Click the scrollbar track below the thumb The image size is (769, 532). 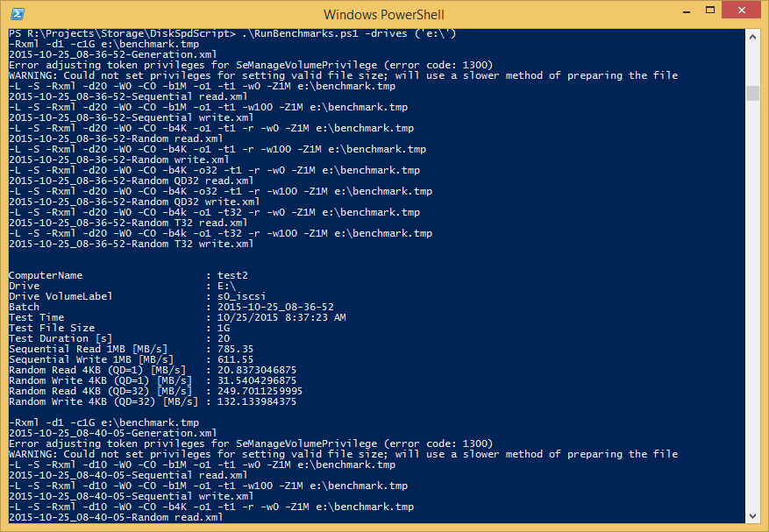(752, 304)
